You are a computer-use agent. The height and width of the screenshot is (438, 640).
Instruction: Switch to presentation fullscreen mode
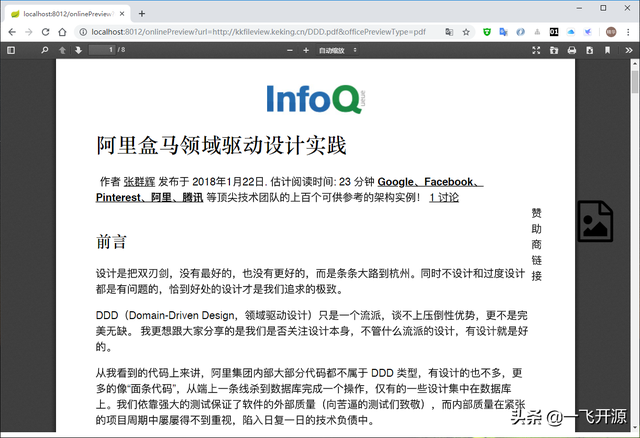pos(536,50)
